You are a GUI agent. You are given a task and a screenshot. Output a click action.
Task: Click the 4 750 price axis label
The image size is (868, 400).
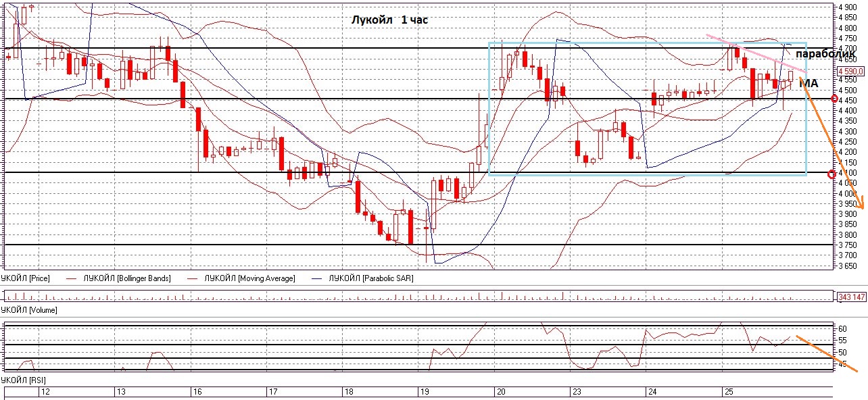[x=848, y=39]
